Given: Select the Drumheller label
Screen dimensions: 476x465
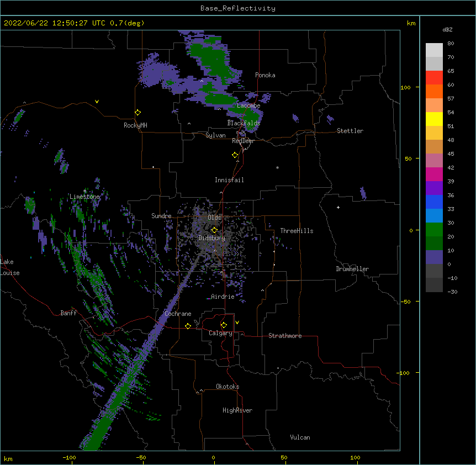Looking at the screenshot, I should (352, 269).
